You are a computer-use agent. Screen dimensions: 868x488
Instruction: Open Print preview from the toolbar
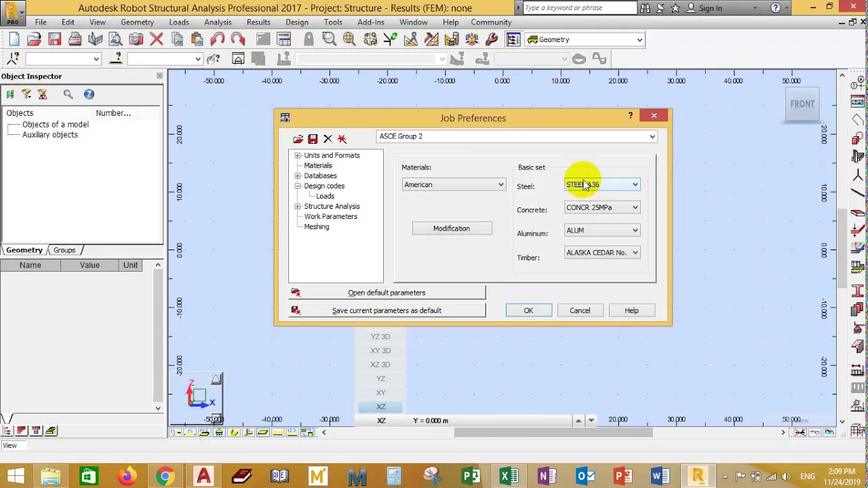[115, 39]
